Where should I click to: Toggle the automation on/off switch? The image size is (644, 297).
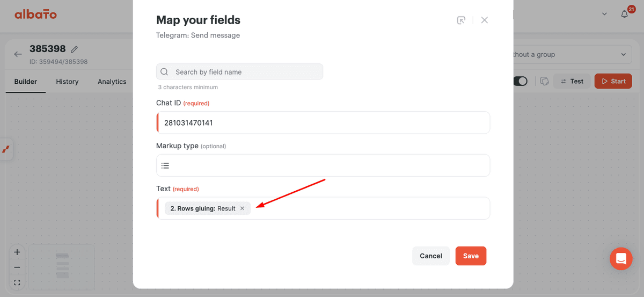pos(521,81)
